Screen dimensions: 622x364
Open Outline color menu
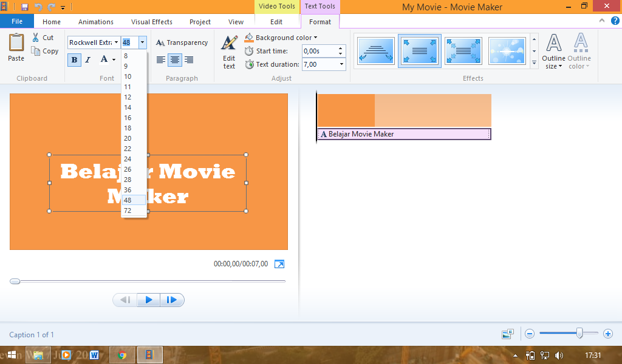click(579, 52)
